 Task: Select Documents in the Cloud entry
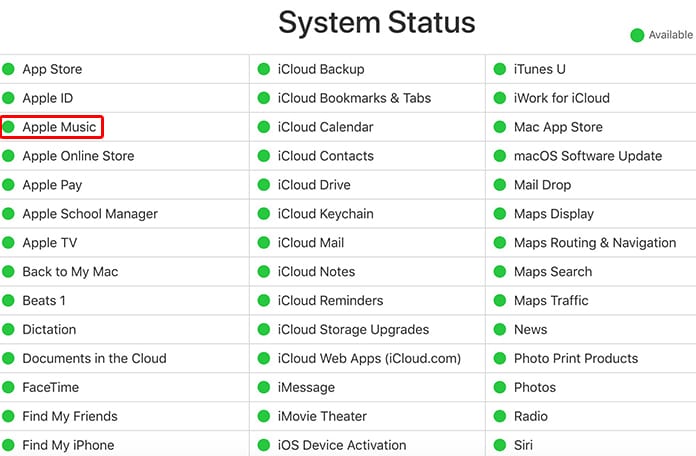tap(95, 358)
